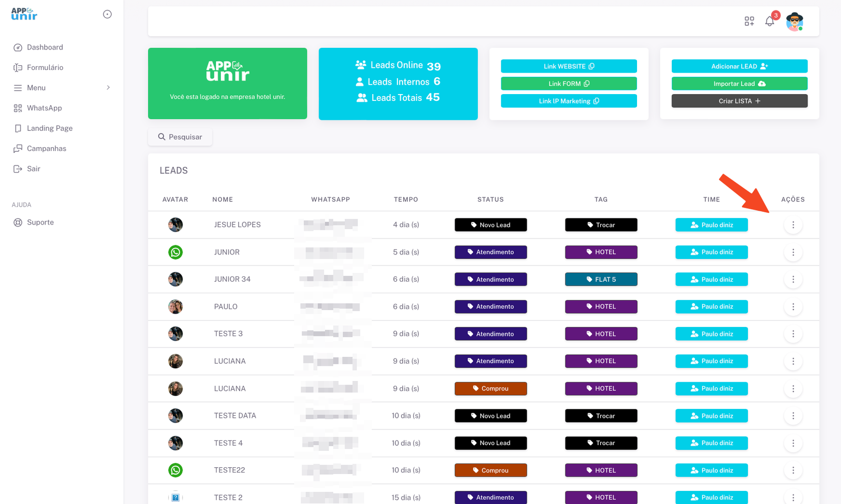The width and height of the screenshot is (841, 504).
Task: Open actions menu for JESUE LOPES
Action: [x=793, y=225]
